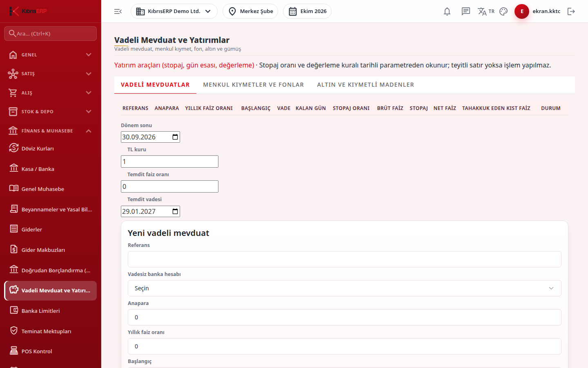Expand the ALIŞ sidebar group

51,93
